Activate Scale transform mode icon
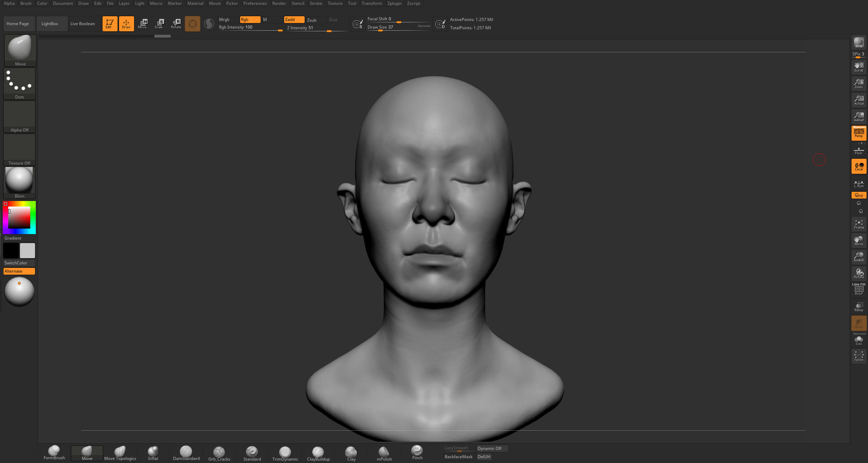Image resolution: width=868 pixels, height=463 pixels. click(x=159, y=23)
